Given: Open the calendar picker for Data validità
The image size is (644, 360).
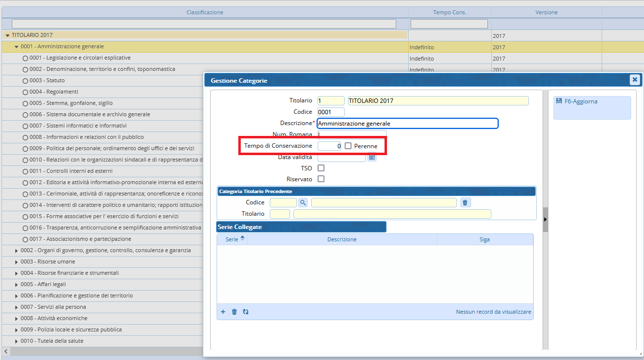Looking at the screenshot, I should (x=372, y=157).
